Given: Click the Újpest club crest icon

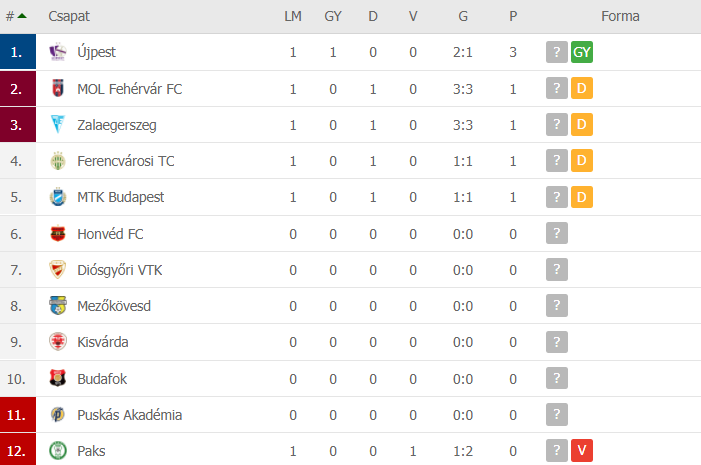Looking at the screenshot, I should [58, 52].
